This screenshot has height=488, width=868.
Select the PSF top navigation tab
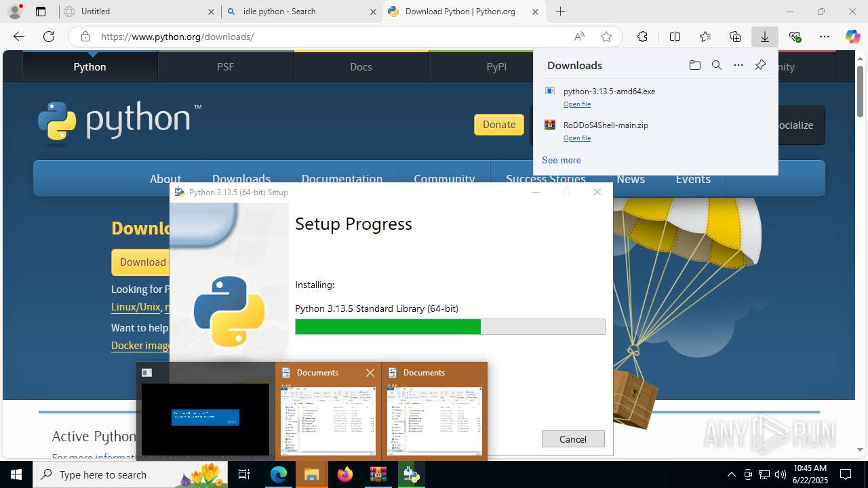tap(225, 66)
